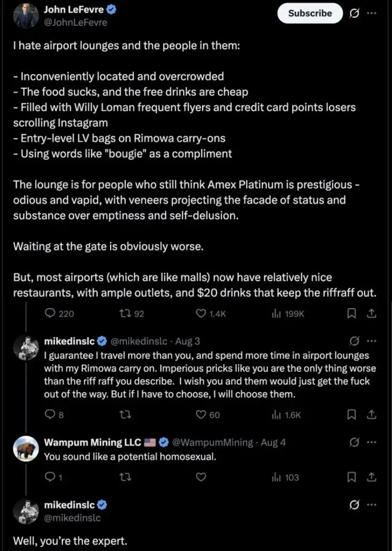This screenshot has height=551, width=392.
Task: Like the Wampum Mining LLC reply
Action: pyautogui.click(x=201, y=477)
